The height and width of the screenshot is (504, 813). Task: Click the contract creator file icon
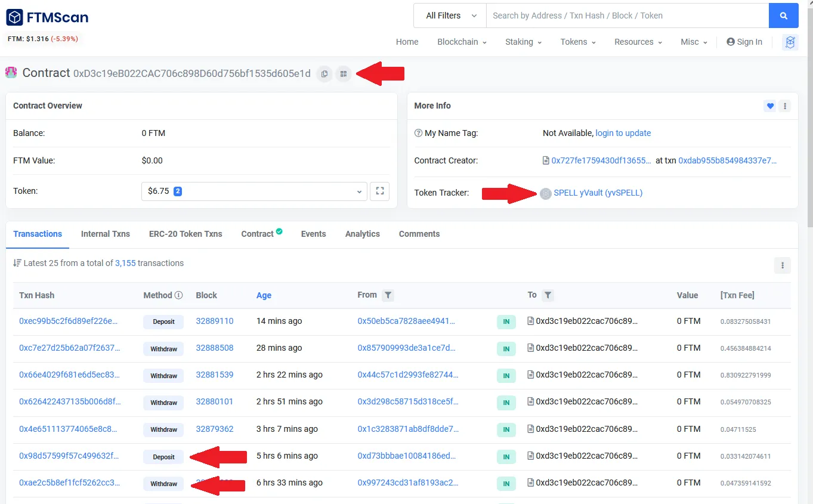pos(546,160)
